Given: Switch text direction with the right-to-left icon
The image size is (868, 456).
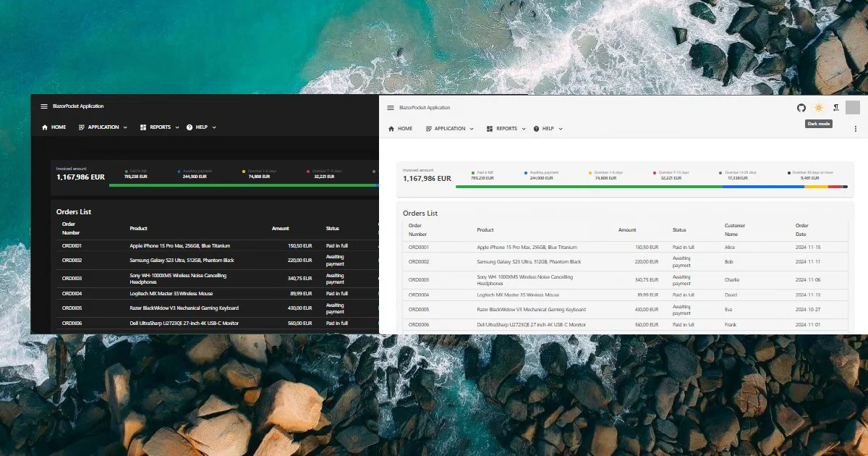Looking at the screenshot, I should pos(835,107).
